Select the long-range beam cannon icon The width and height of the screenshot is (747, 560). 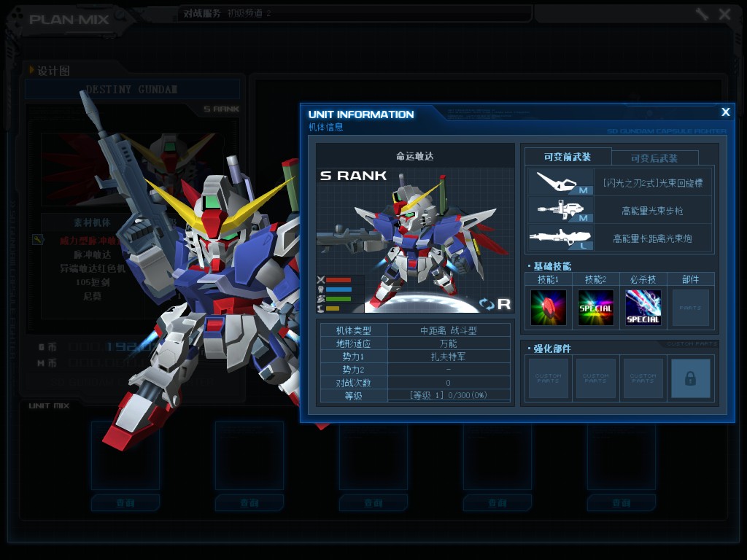[560, 238]
